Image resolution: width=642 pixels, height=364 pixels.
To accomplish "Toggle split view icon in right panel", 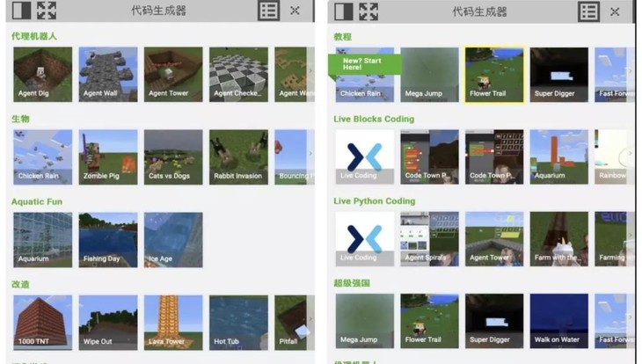I will pyautogui.click(x=344, y=11).
